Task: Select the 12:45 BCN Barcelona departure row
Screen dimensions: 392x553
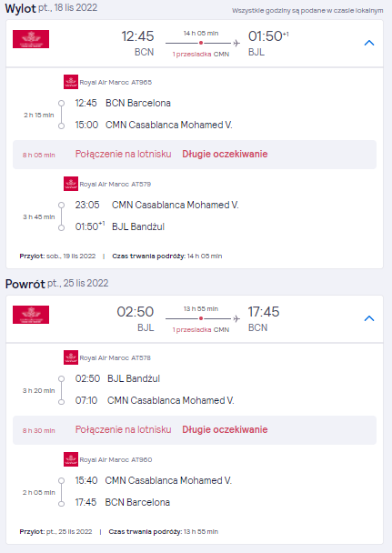Action: click(x=123, y=103)
